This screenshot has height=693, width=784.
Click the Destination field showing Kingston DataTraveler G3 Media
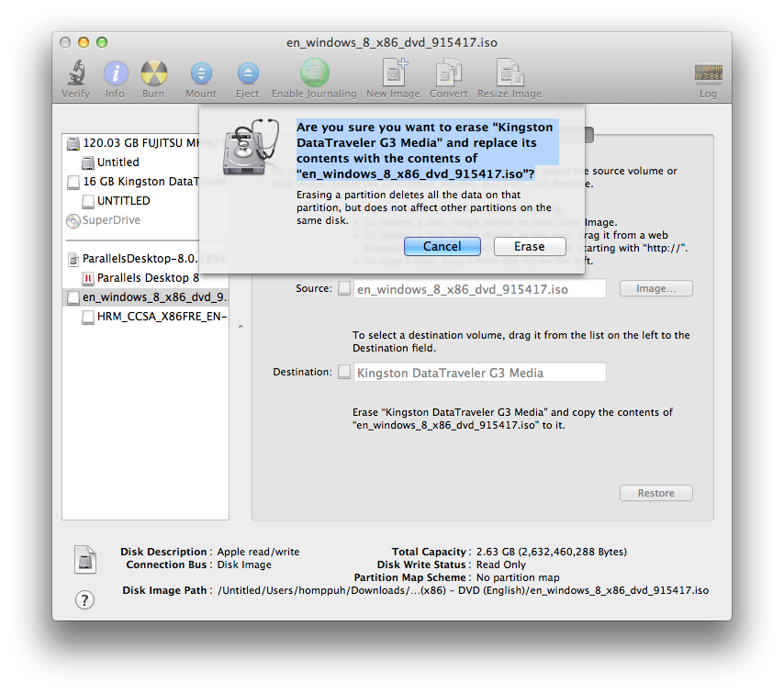click(x=480, y=373)
